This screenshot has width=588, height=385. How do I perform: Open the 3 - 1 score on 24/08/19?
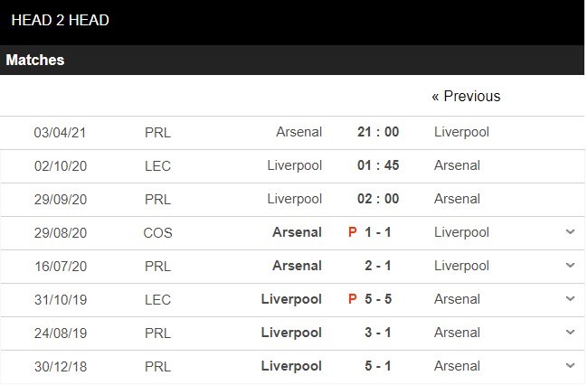click(x=378, y=333)
